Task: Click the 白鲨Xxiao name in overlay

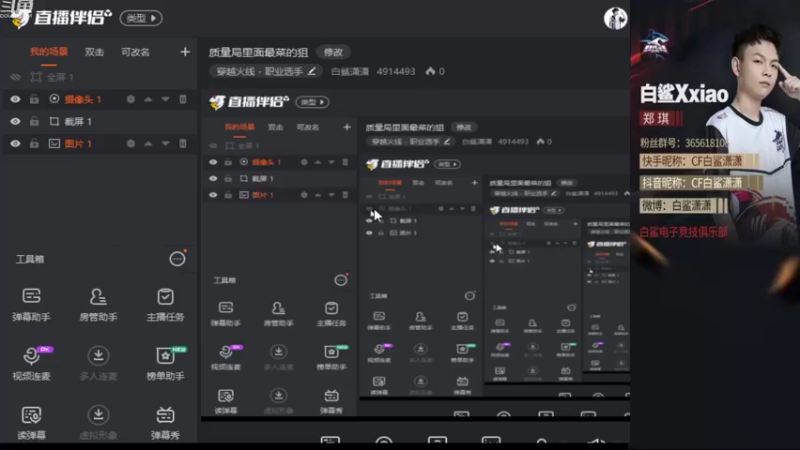Action: click(684, 94)
